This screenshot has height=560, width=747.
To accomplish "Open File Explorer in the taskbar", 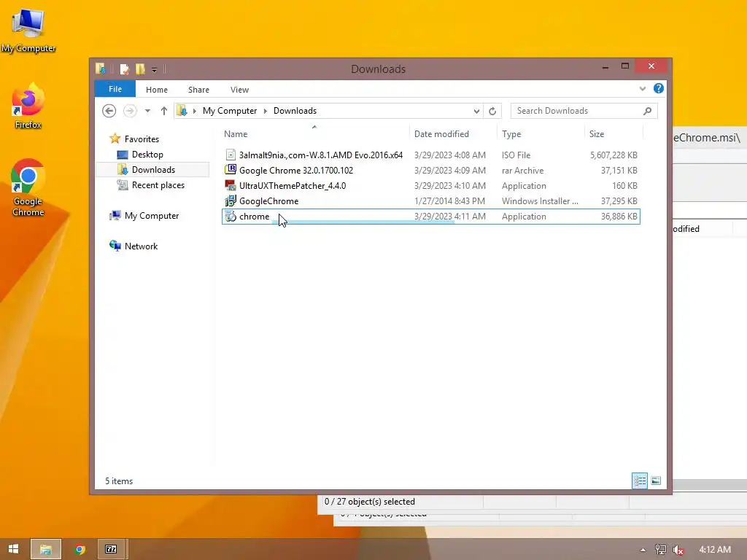I will pyautogui.click(x=46, y=549).
